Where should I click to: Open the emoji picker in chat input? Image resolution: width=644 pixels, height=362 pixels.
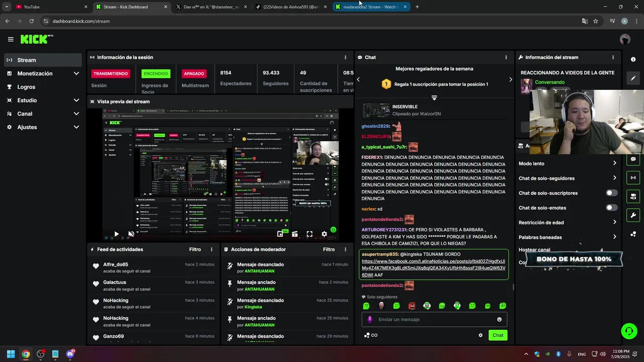pyautogui.click(x=499, y=319)
